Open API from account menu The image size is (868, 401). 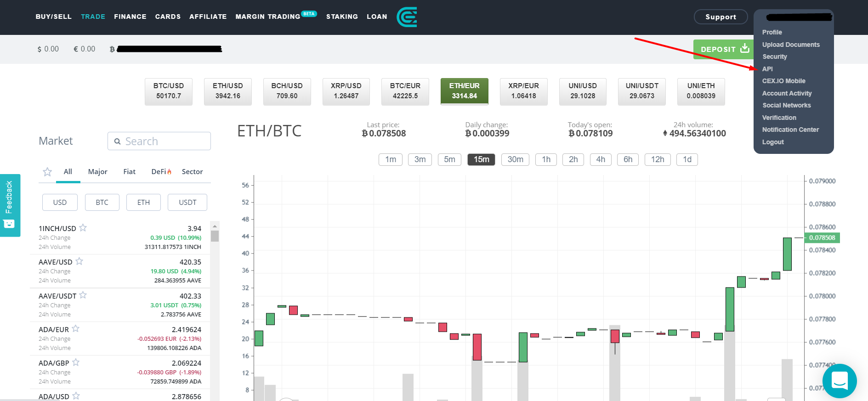767,69
